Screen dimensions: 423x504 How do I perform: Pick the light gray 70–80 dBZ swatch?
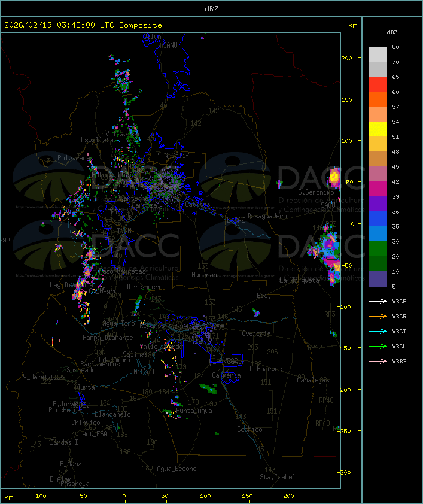(378, 54)
